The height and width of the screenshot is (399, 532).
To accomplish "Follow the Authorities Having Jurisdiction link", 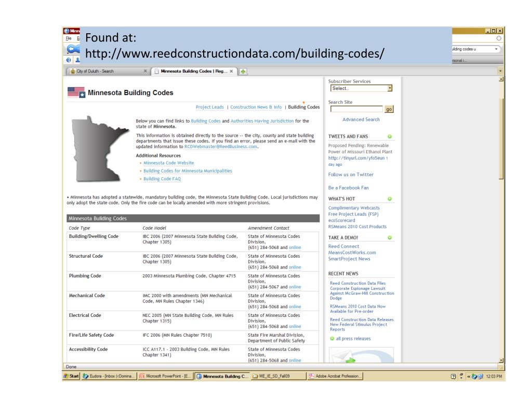I will pos(262,121).
